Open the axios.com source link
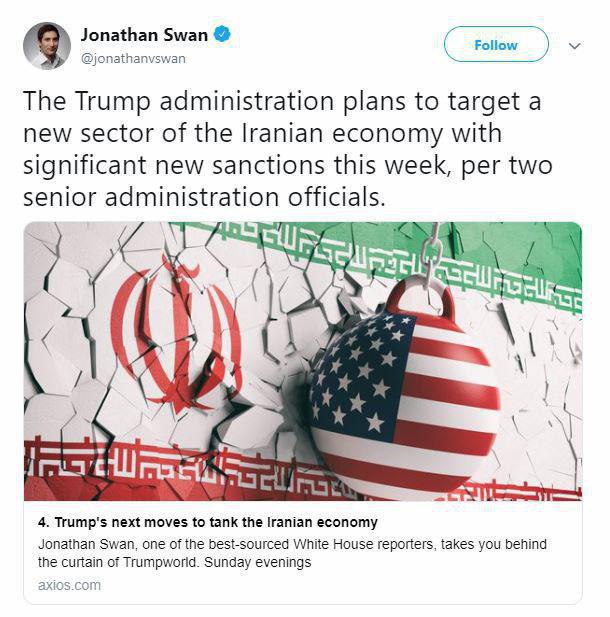Viewport: 610px width, 617px height. coord(69,585)
